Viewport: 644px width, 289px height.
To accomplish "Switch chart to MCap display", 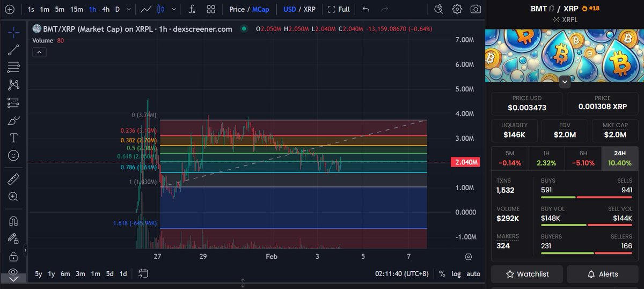I will click(261, 9).
